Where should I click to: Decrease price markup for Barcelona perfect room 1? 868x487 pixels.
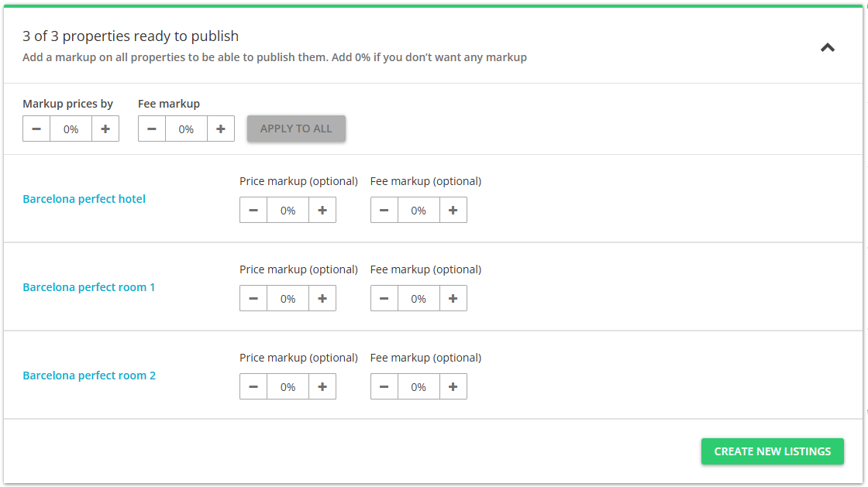pyautogui.click(x=253, y=299)
